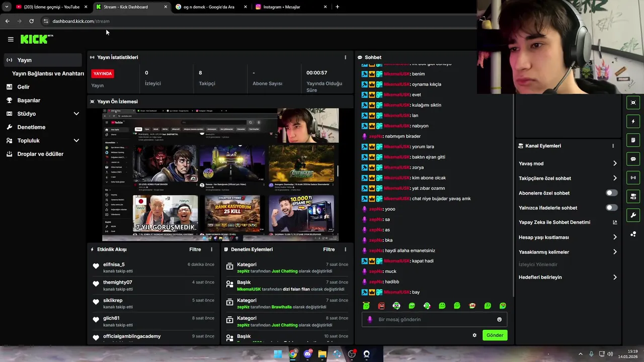
Task: Click the stream preview thumbnail
Action: click(220, 174)
